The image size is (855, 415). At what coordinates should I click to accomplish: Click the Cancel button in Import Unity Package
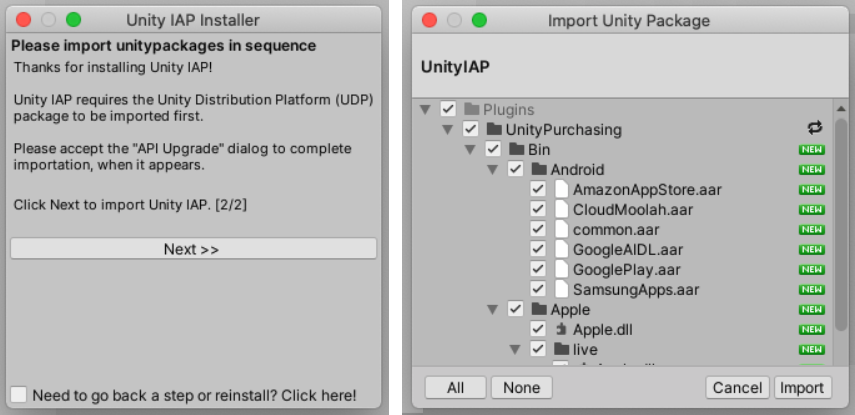tap(737, 388)
